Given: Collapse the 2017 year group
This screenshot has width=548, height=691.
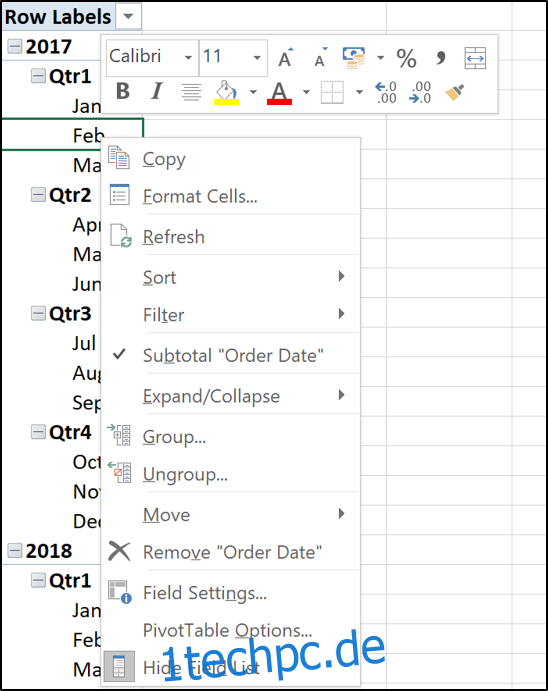Looking at the screenshot, I should point(15,46).
